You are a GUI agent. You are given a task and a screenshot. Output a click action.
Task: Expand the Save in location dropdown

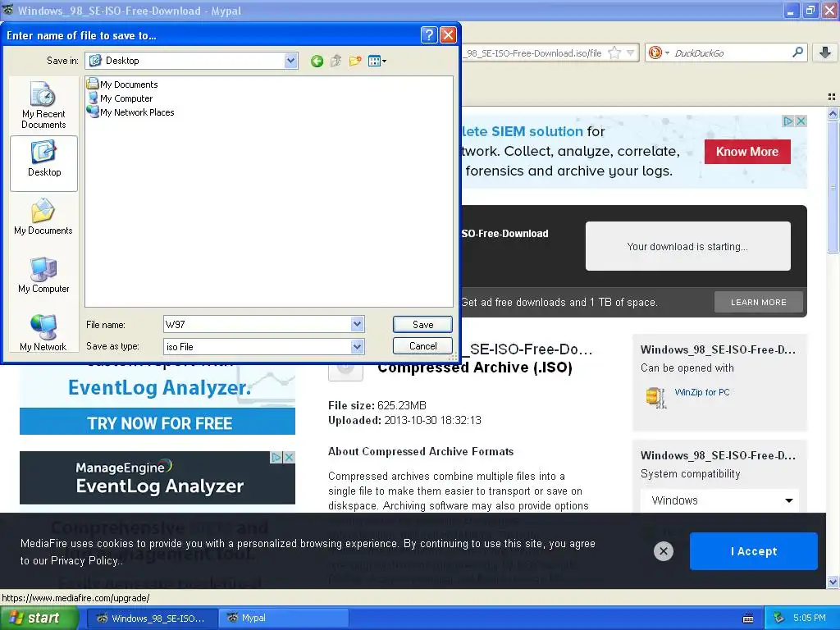coord(291,61)
